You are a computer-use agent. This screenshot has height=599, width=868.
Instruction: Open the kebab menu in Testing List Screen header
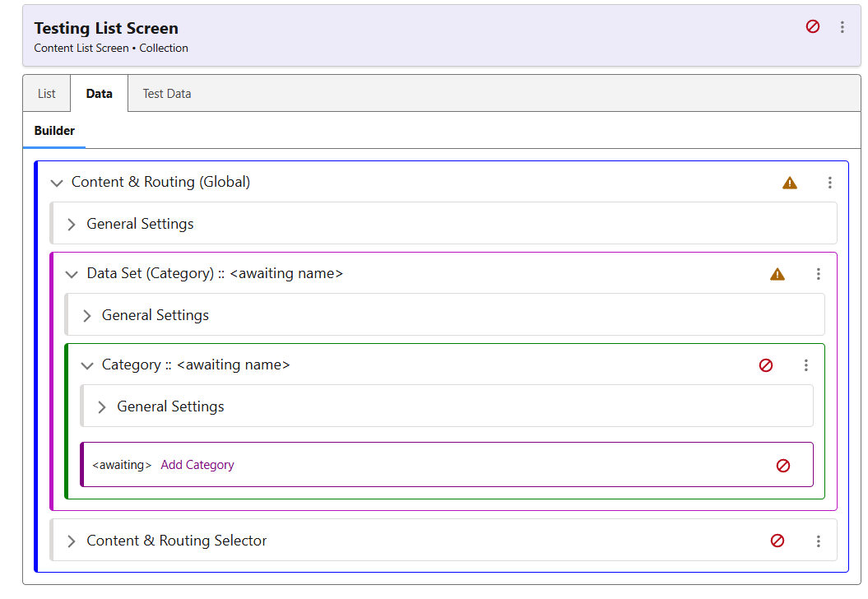coord(842,27)
